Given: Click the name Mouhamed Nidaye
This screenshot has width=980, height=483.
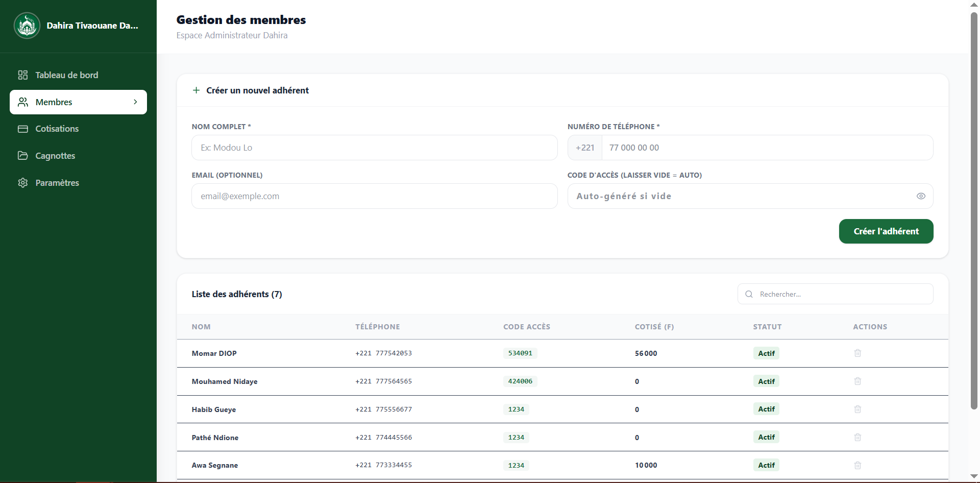Looking at the screenshot, I should point(225,381).
